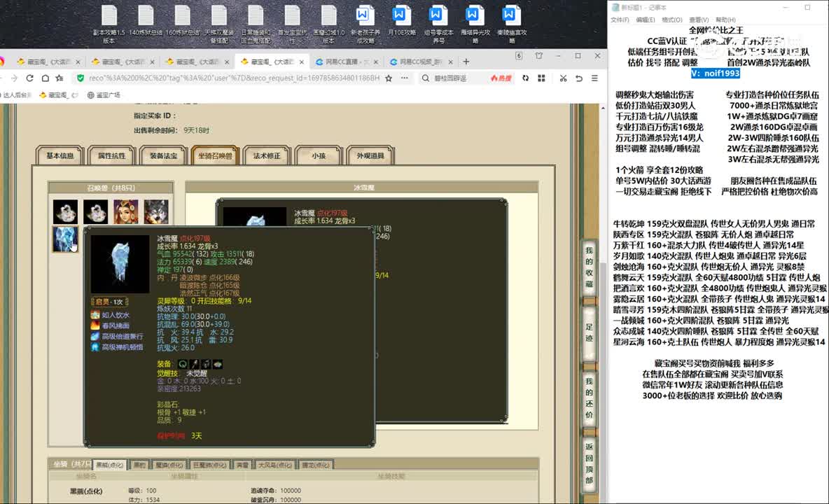829x504 pixels.
Task: Click the 足迹 side button
Action: click(x=589, y=332)
